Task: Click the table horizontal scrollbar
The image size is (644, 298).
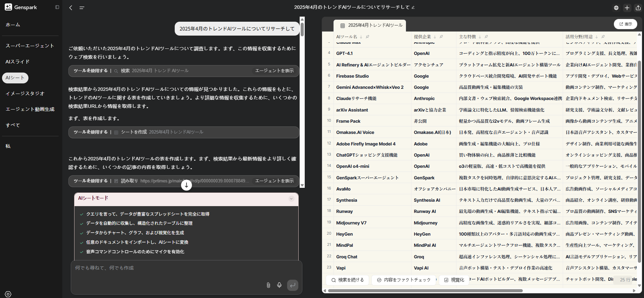Action: pyautogui.click(x=425, y=291)
